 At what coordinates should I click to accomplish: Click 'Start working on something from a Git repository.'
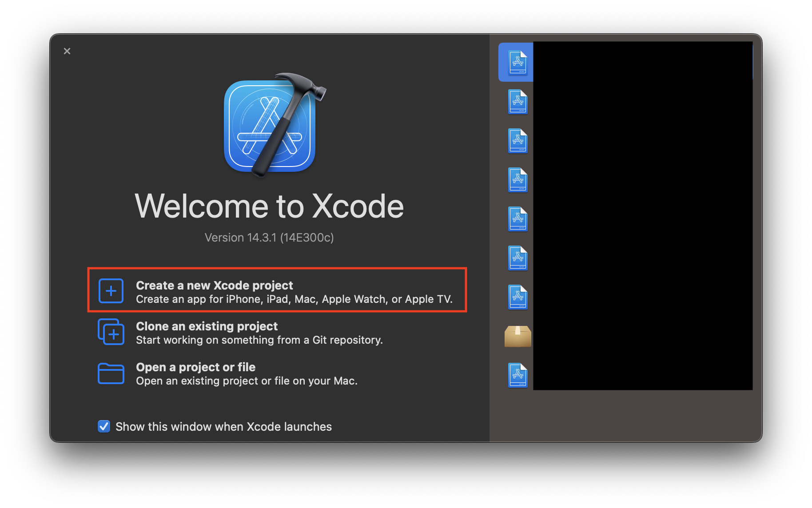(259, 340)
